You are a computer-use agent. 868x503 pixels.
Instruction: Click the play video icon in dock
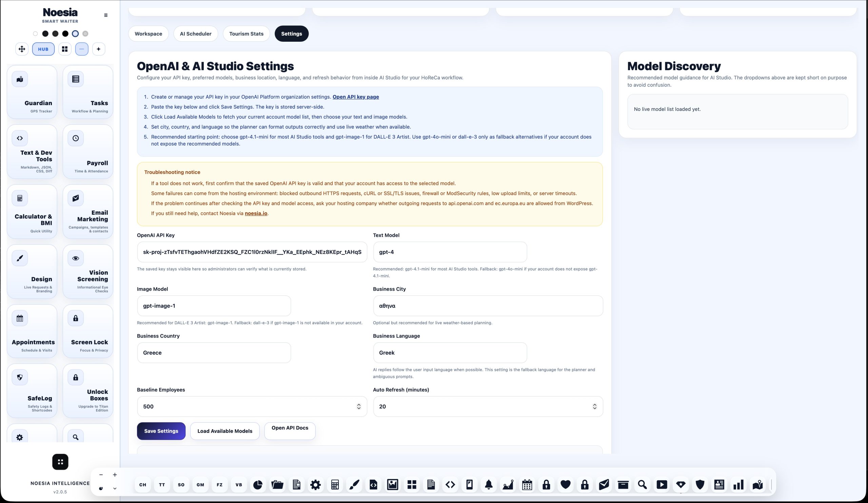coord(662,485)
